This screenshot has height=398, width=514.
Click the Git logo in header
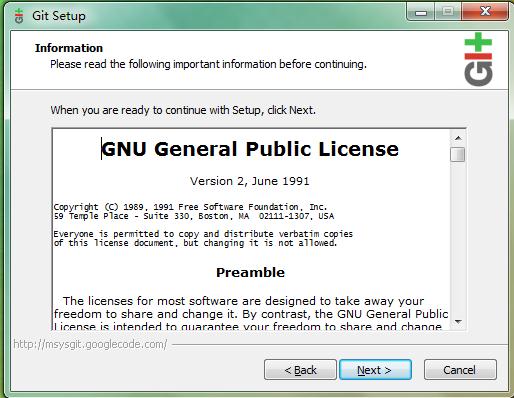point(478,59)
